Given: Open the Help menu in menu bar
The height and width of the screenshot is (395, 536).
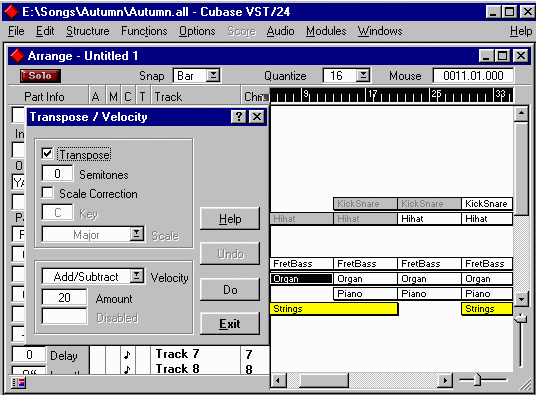Looking at the screenshot, I should (x=521, y=31).
